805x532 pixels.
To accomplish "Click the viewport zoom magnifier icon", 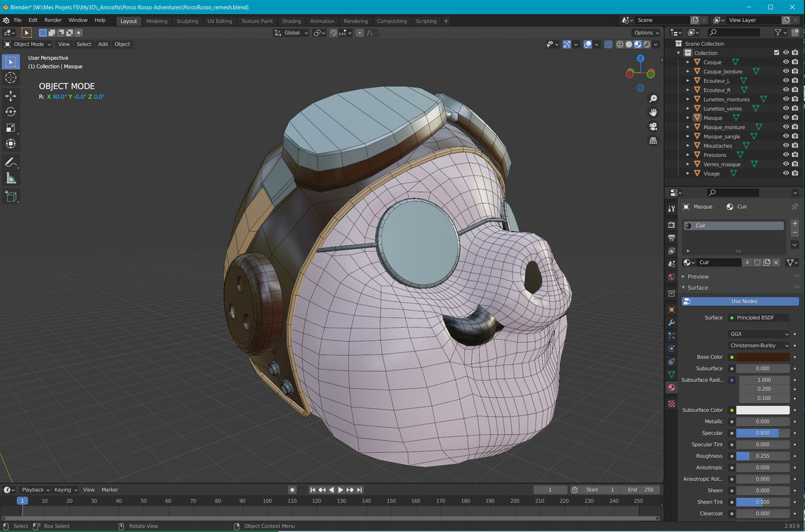I will click(x=653, y=98).
